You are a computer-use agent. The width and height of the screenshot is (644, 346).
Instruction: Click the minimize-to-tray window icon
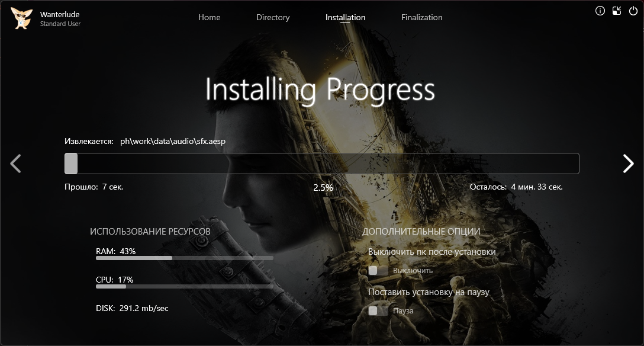(x=617, y=11)
